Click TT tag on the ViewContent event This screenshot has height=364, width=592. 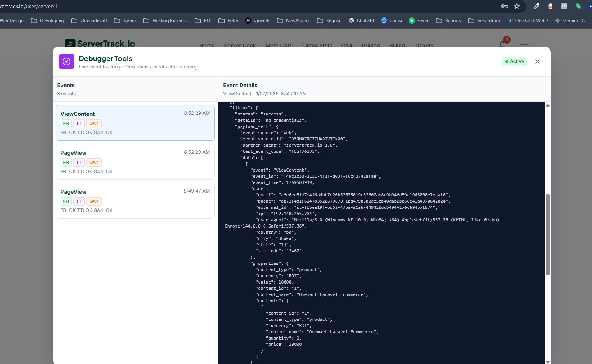coord(79,124)
